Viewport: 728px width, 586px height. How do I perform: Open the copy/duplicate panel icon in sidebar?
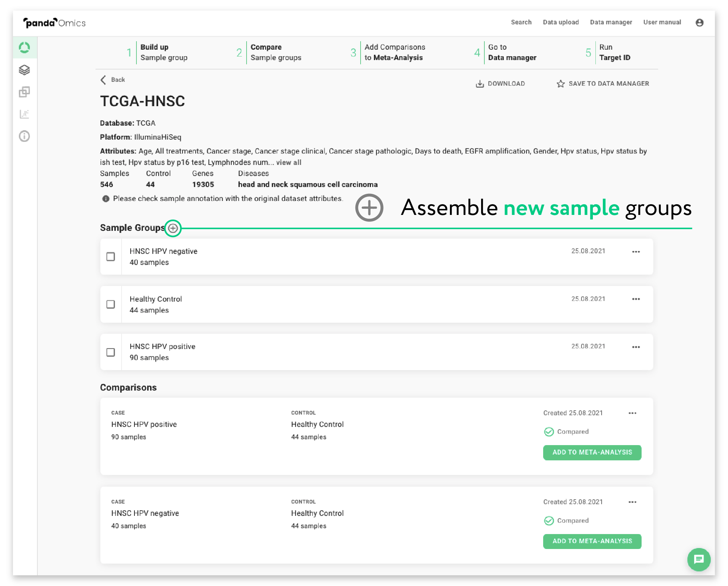click(x=24, y=92)
